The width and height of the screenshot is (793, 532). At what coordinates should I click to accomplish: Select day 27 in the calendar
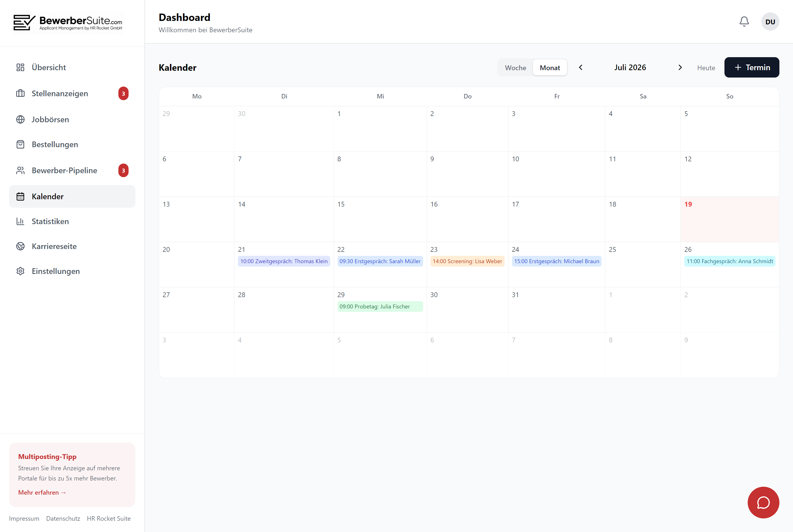point(197,310)
